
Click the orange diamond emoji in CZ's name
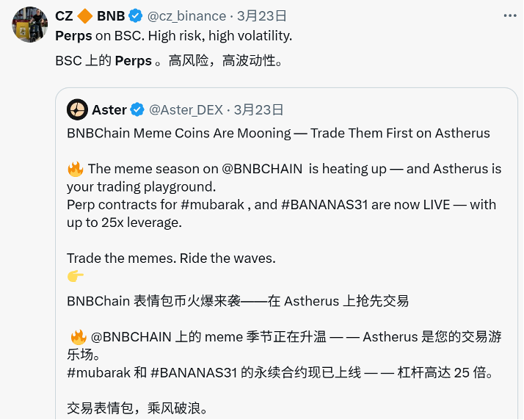coord(85,16)
